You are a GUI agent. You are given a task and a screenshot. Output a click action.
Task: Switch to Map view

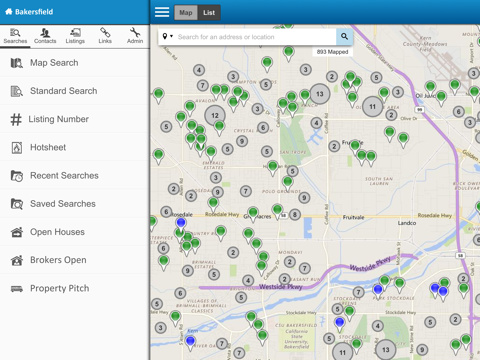coord(186,13)
